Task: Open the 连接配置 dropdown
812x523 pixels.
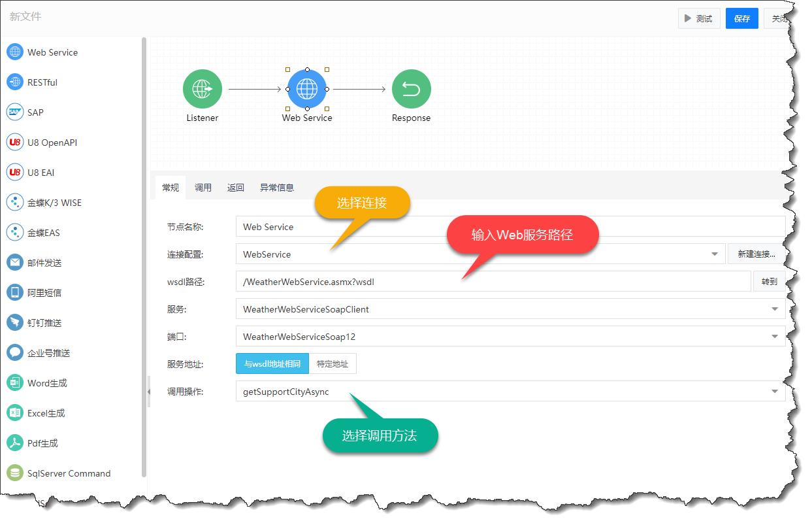Action: [x=714, y=254]
